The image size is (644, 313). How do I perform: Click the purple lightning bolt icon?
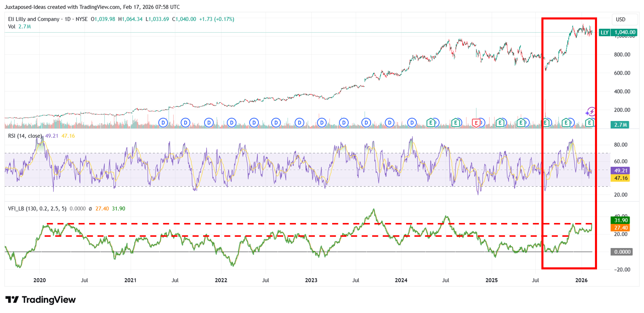click(591, 112)
